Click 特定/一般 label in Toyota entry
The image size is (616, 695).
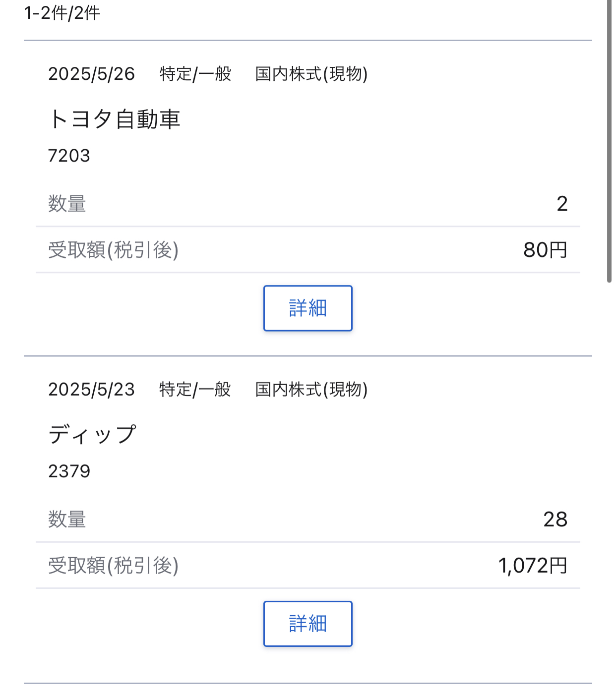[195, 74]
